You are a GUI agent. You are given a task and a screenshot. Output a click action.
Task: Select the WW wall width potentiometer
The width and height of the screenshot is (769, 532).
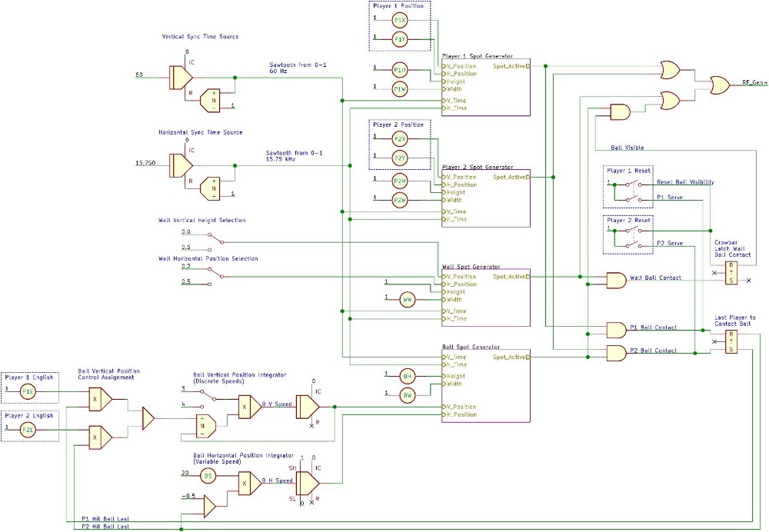click(407, 299)
